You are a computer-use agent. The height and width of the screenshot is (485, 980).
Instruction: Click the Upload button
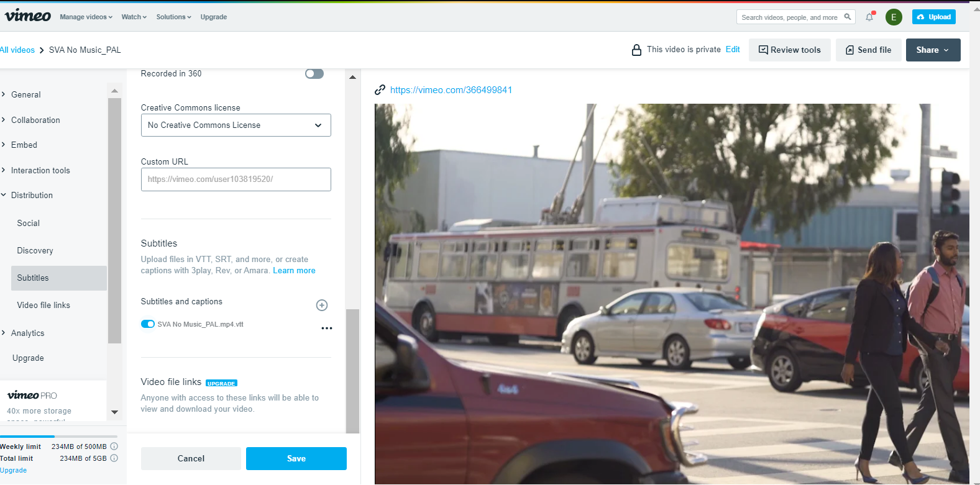(934, 17)
